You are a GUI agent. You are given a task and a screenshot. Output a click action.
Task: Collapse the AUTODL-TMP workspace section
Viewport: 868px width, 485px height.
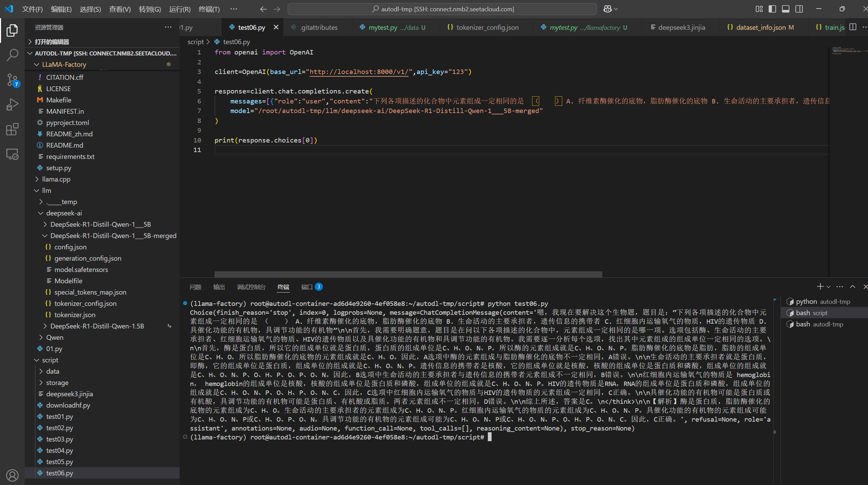pyautogui.click(x=103, y=53)
